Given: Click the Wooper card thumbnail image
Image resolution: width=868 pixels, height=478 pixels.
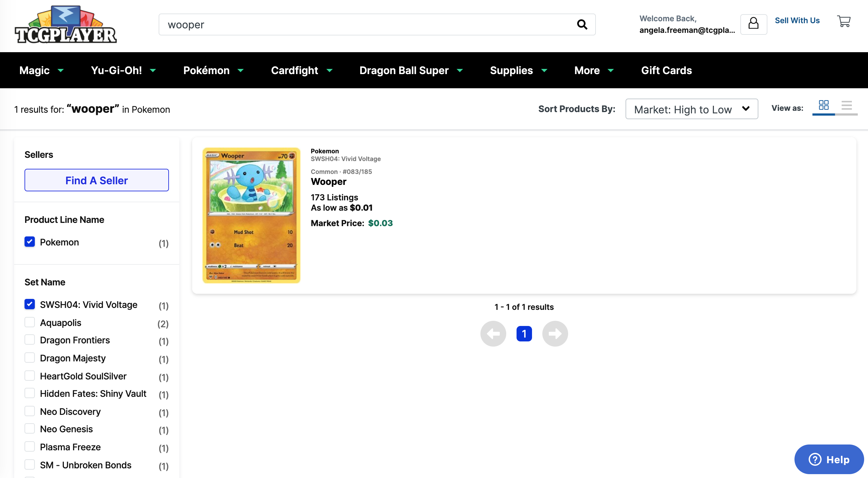Looking at the screenshot, I should [251, 215].
